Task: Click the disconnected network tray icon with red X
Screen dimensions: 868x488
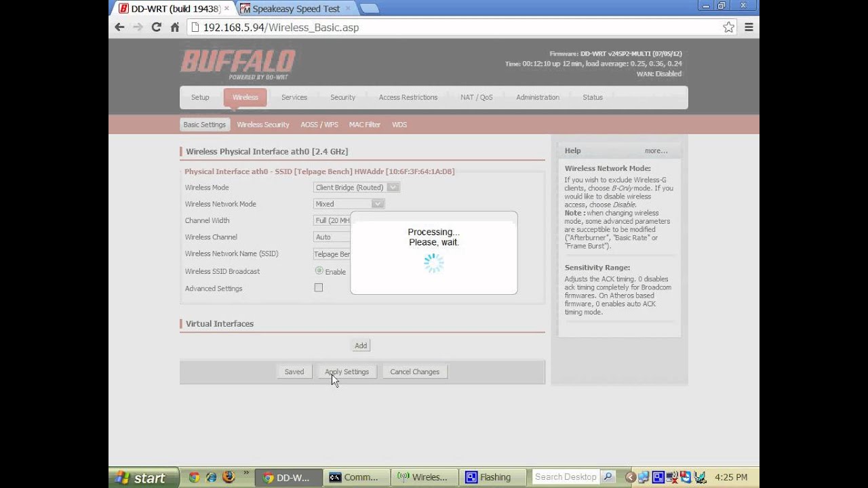Action: coord(671,477)
